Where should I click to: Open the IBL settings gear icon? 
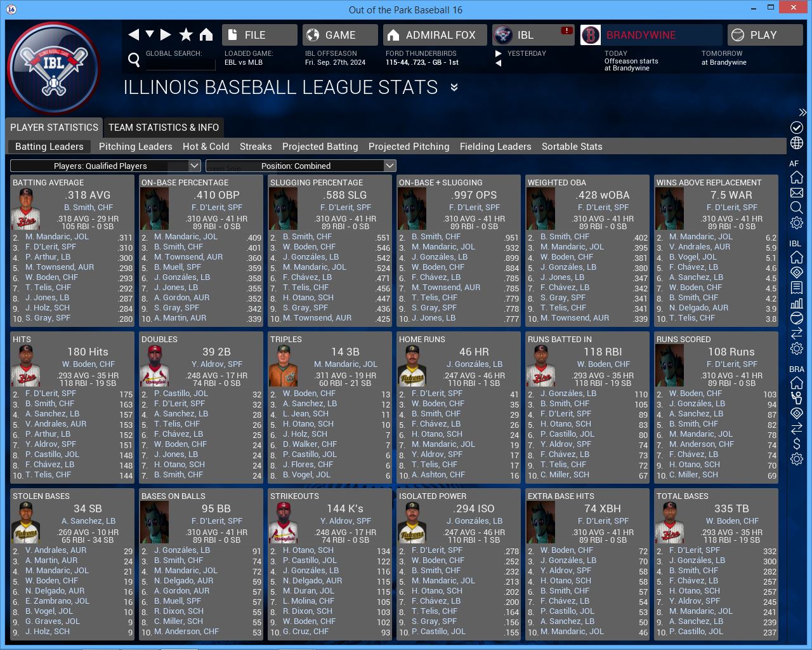[797, 348]
